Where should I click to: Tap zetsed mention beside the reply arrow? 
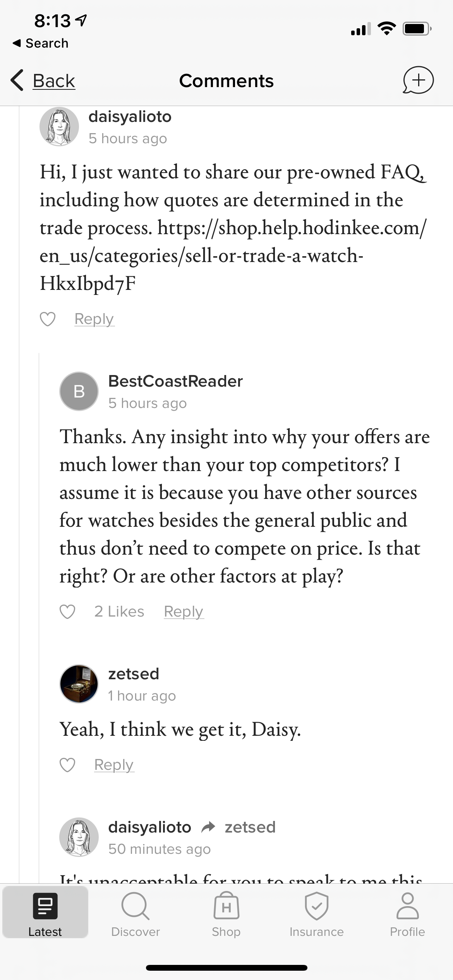tap(250, 827)
